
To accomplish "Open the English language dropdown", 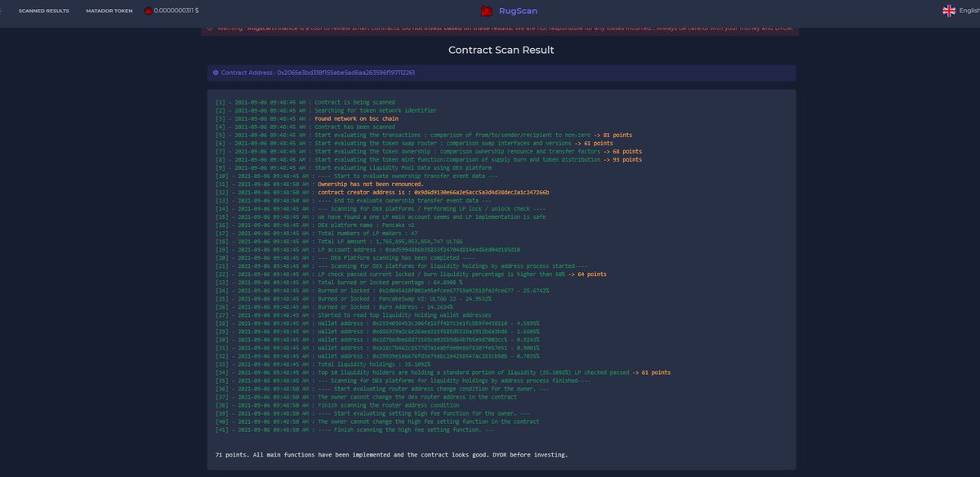I will click(x=969, y=11).
